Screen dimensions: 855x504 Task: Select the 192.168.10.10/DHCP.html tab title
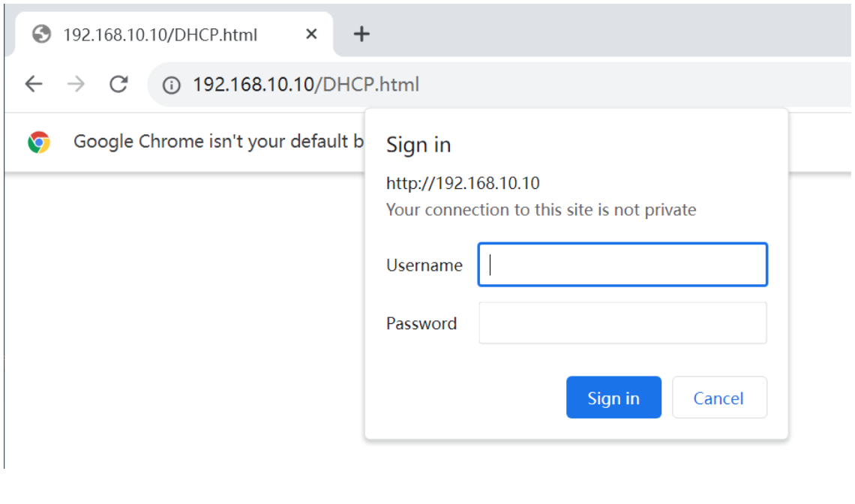pos(160,34)
